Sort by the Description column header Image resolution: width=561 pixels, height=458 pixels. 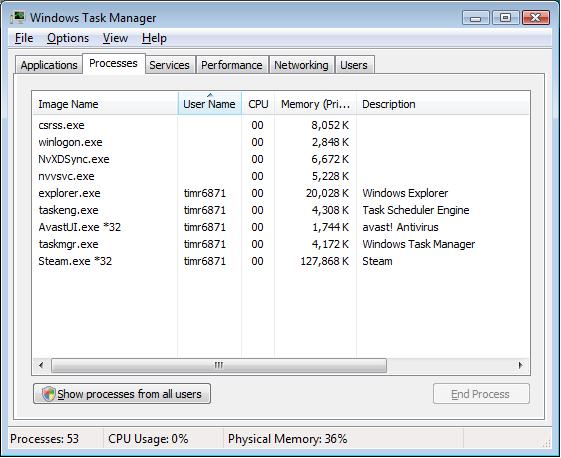click(x=442, y=104)
